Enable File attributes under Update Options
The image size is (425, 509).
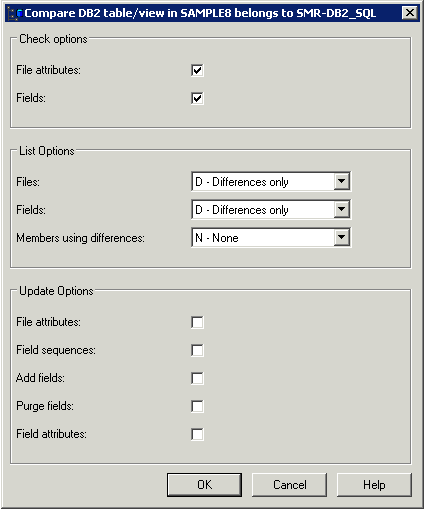coord(197,322)
